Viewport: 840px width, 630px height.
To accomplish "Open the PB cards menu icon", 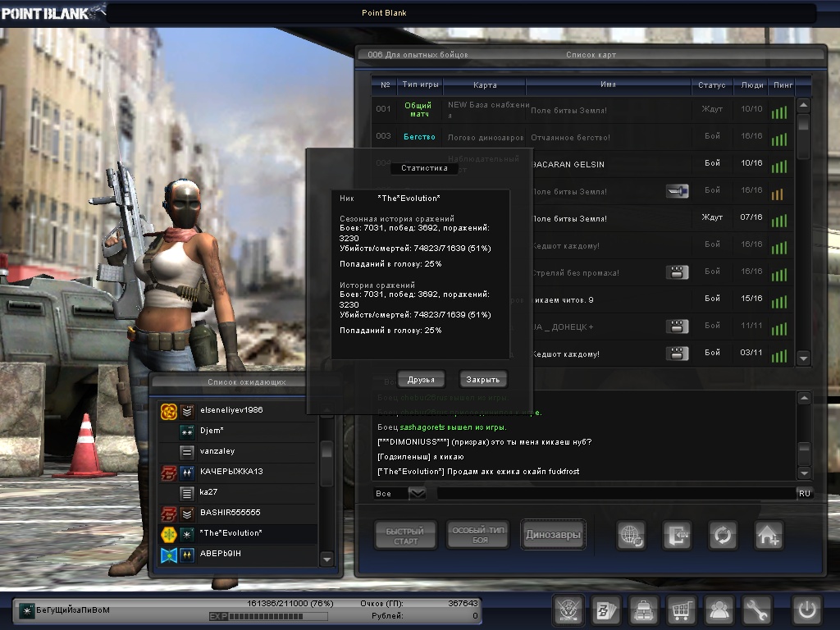I will [607, 610].
